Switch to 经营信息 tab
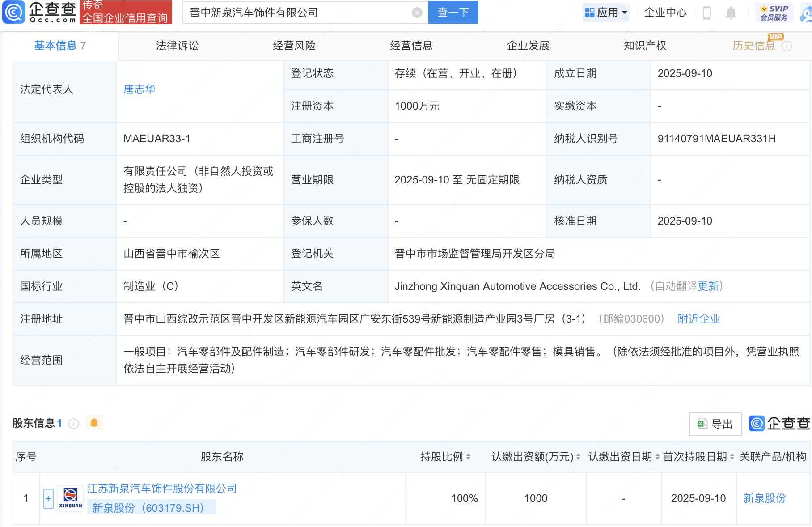The image size is (812, 527). (411, 46)
